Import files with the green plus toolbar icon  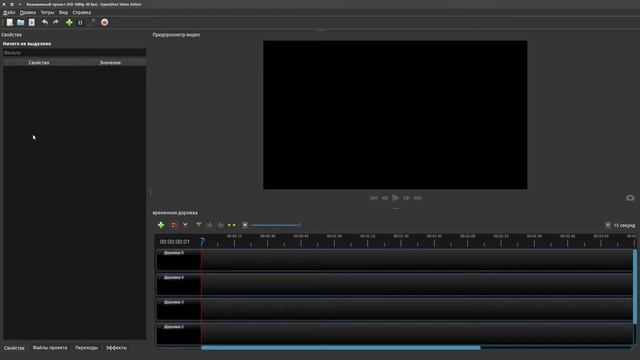point(69,22)
